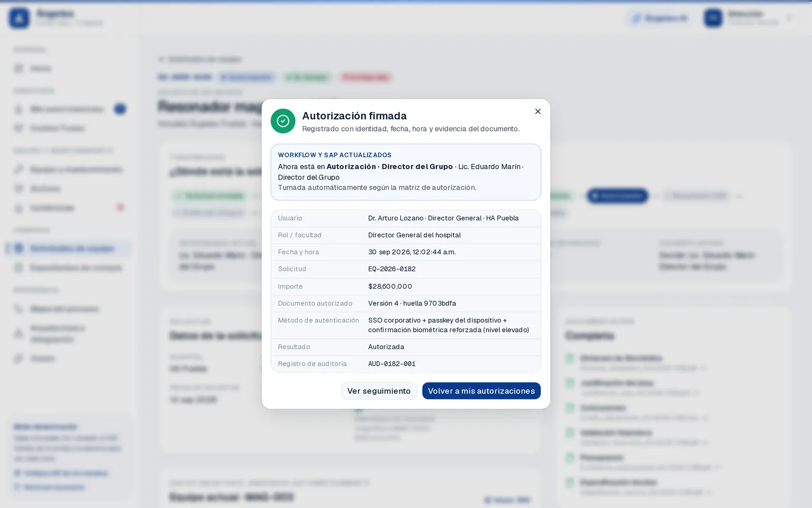Screen dimensions: 812x508
Task: Select user value 'Dr. Arturo Lozano'
Action: 396,218
